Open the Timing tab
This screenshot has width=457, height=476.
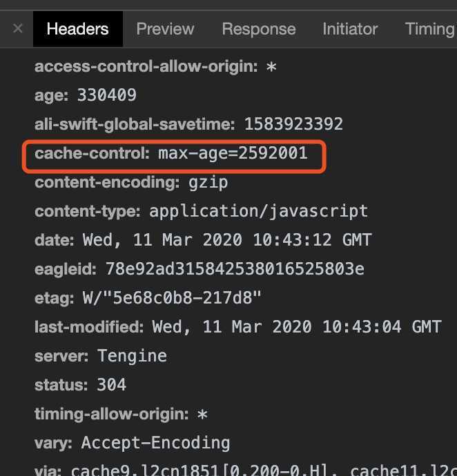429,29
